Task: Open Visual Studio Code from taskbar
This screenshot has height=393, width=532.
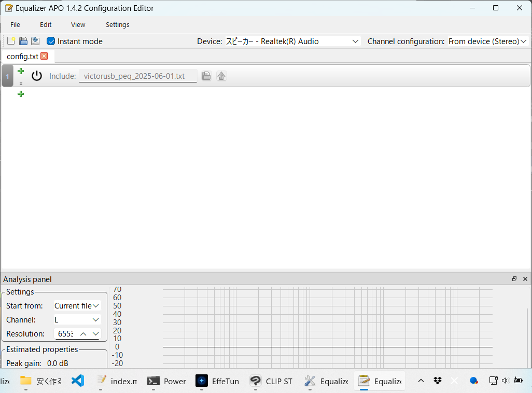Action: [78, 381]
